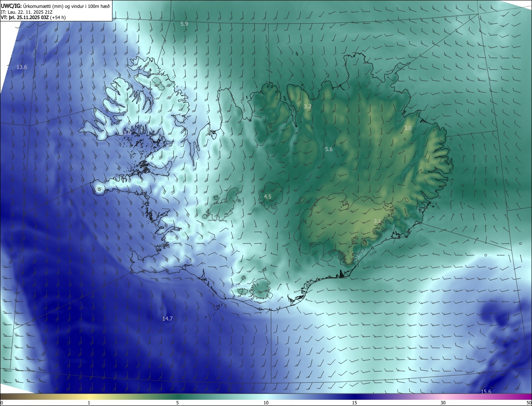Screen dimensions: 532x406
Task: Click the 3.0 value label on the map
Action: click(408, 128)
